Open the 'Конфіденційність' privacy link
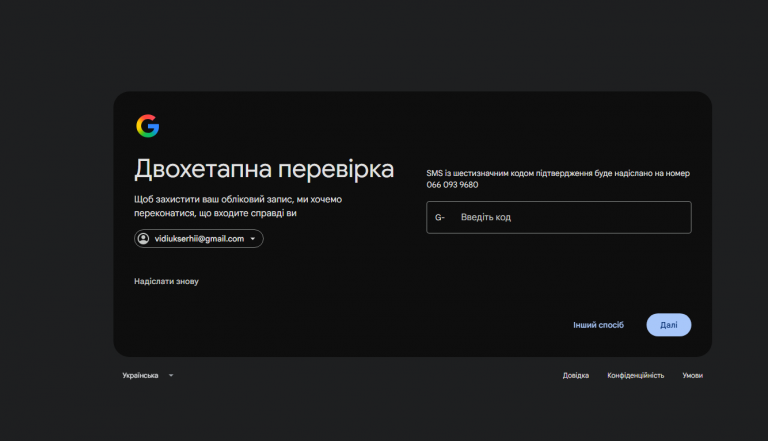Viewport: 768px width, 441px height. pyautogui.click(x=636, y=375)
